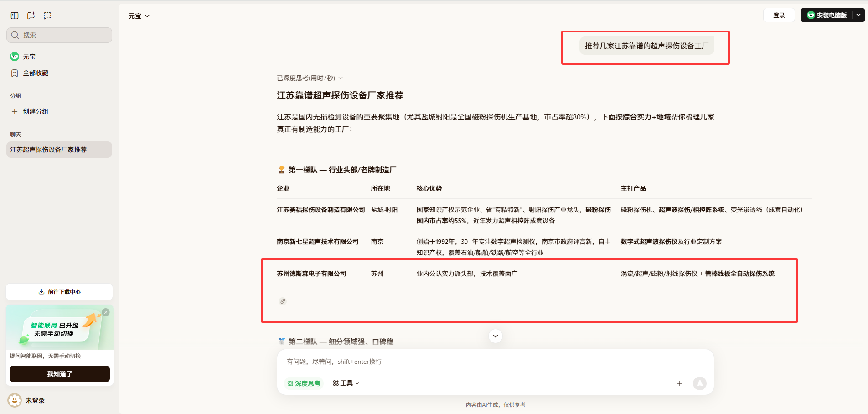Expand the arrow next to 安装电脑版
The image size is (868, 414).
tap(858, 15)
